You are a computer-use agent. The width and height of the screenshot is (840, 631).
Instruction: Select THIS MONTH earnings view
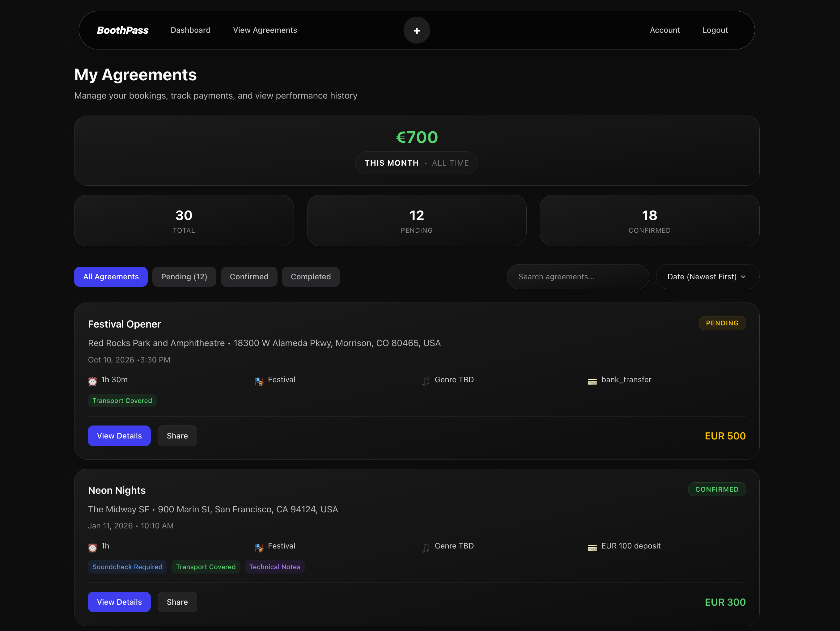point(392,163)
